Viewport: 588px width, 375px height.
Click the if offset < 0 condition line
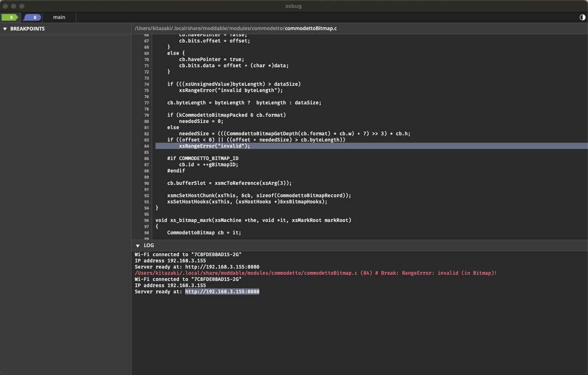coord(256,140)
